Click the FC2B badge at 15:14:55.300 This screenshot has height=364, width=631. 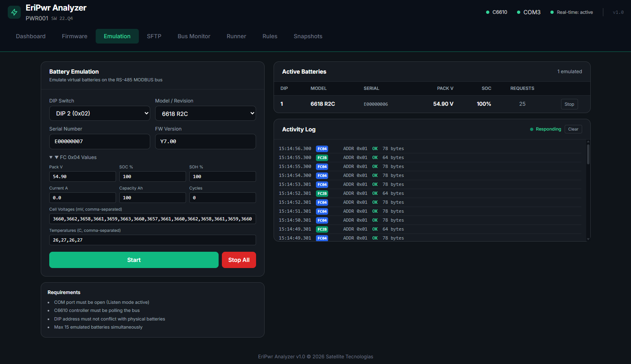(x=322, y=158)
